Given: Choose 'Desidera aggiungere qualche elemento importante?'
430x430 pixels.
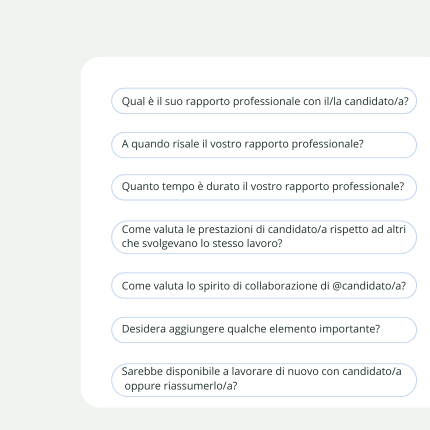Looking at the screenshot, I should point(264,330).
